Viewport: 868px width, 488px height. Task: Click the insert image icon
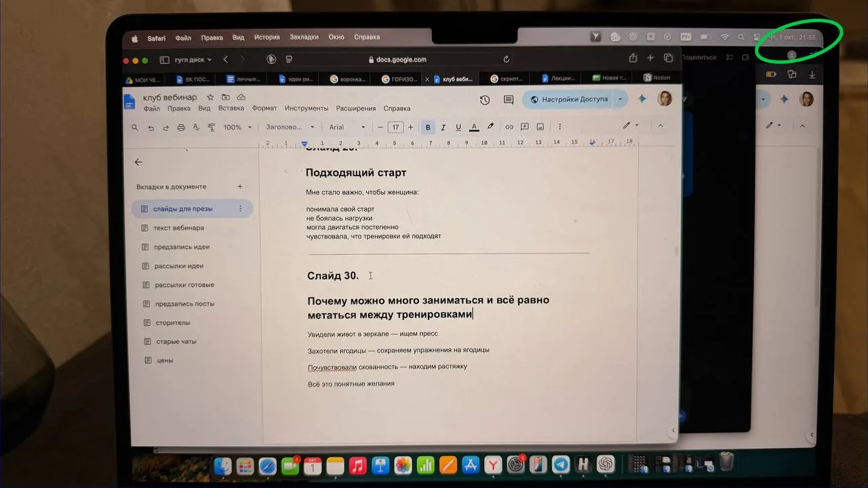pos(540,127)
